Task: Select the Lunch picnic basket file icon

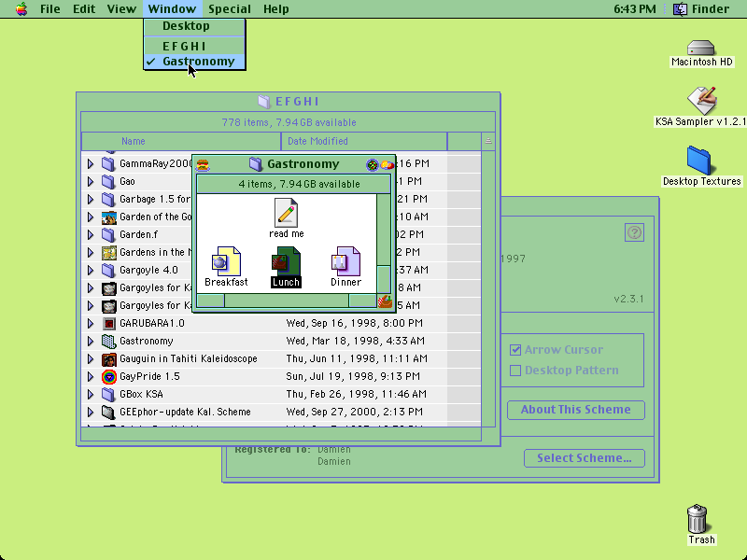Action: 286,261
